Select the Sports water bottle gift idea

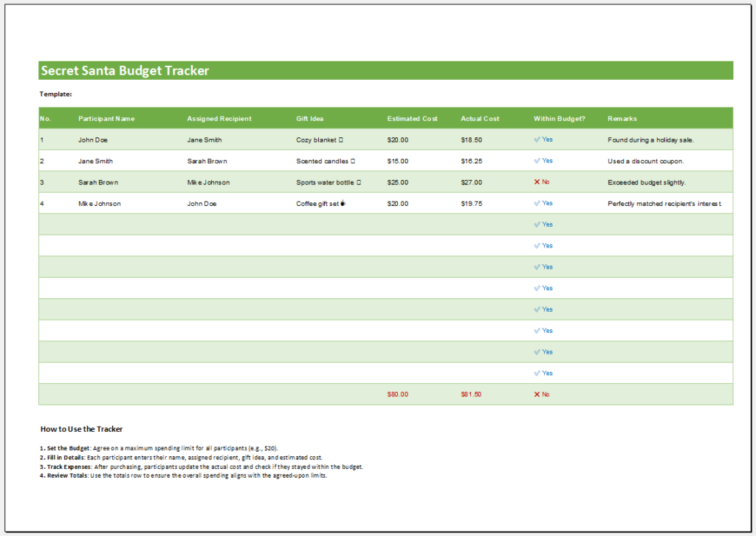(329, 182)
